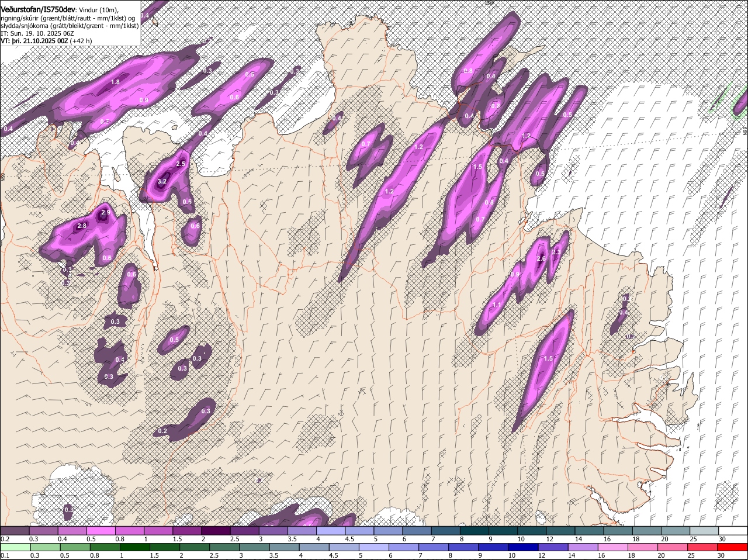Click the '2.5' snowfall value on the map
The height and width of the screenshot is (560, 748).
pos(181,164)
